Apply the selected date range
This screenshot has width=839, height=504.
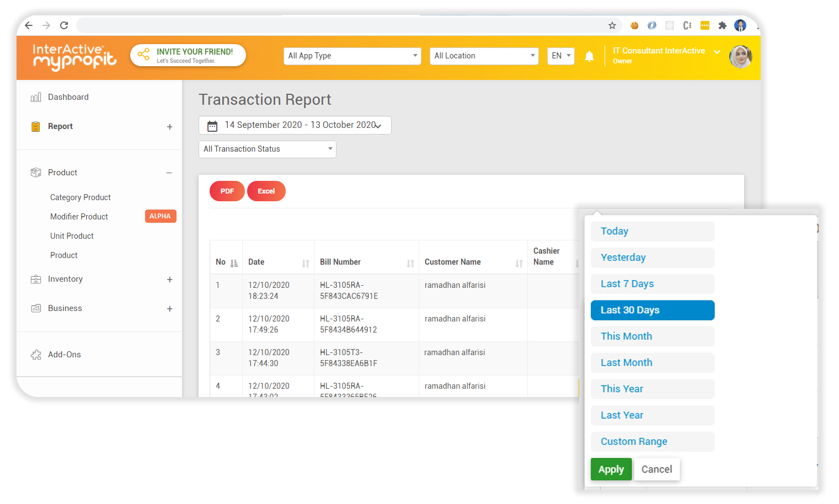611,469
